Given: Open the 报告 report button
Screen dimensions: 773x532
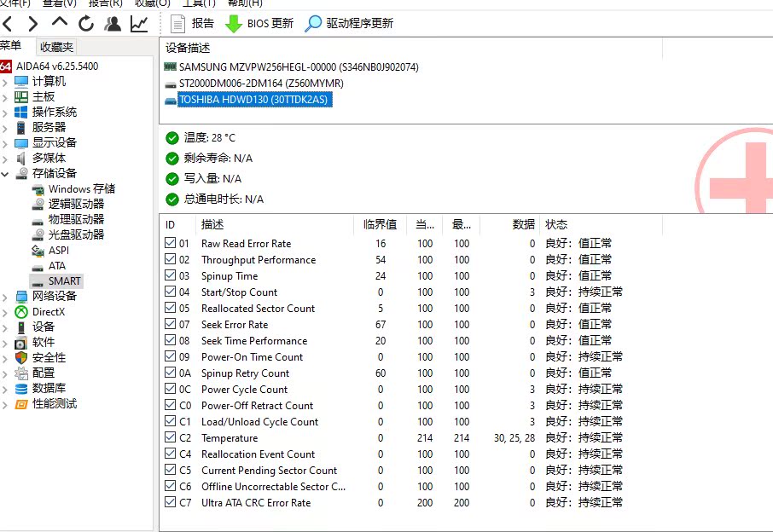Looking at the screenshot, I should (x=192, y=23).
